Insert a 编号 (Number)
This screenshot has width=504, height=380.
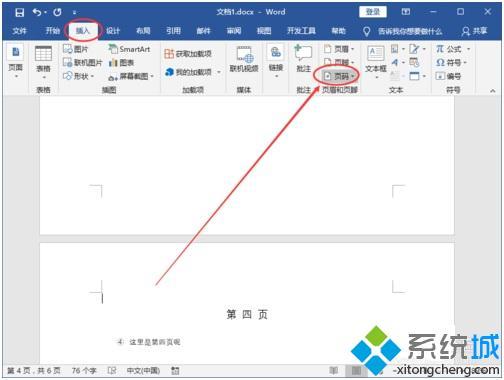point(448,76)
